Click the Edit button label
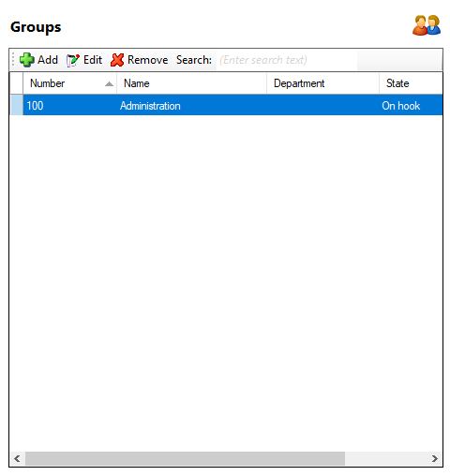Image resolution: width=450 pixels, height=476 pixels. coord(93,60)
